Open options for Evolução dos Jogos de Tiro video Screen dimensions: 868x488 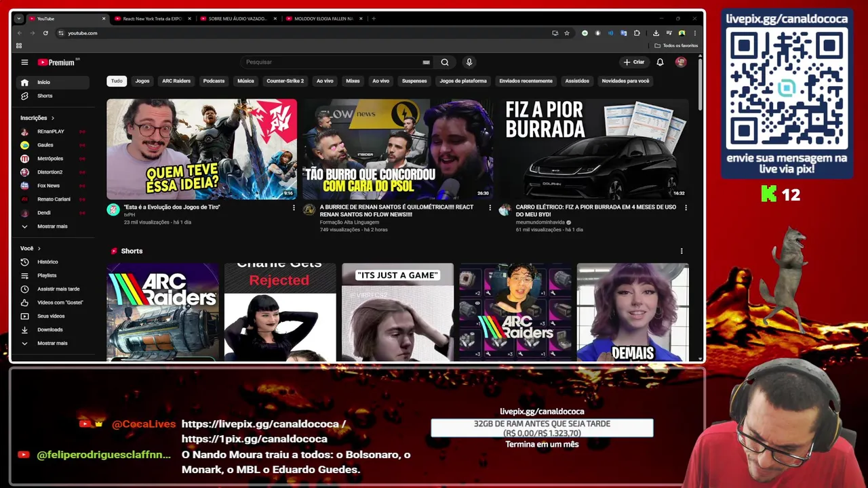[294, 207]
